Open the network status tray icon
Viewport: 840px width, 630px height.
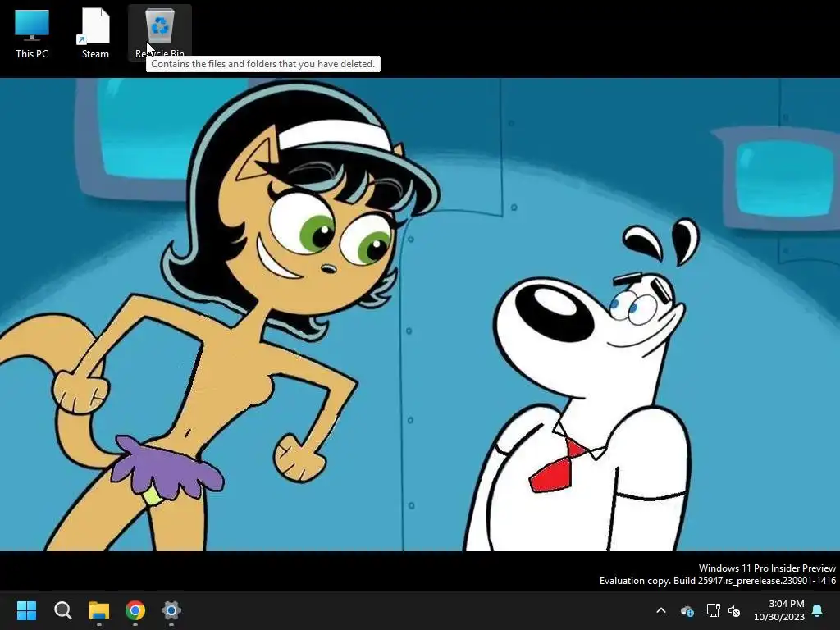point(713,610)
